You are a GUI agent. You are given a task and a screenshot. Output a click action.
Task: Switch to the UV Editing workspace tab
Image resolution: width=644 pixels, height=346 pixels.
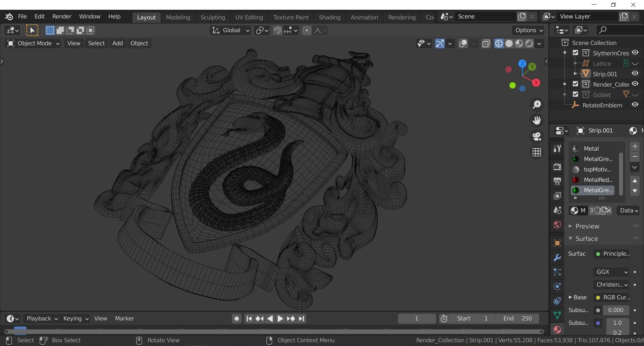tap(249, 17)
